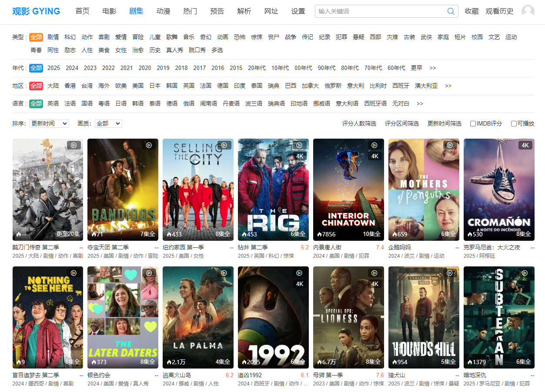This screenshot has height=392, width=545.
Task: Click play icon on Interior Chinatown poster
Action: [x=374, y=145]
